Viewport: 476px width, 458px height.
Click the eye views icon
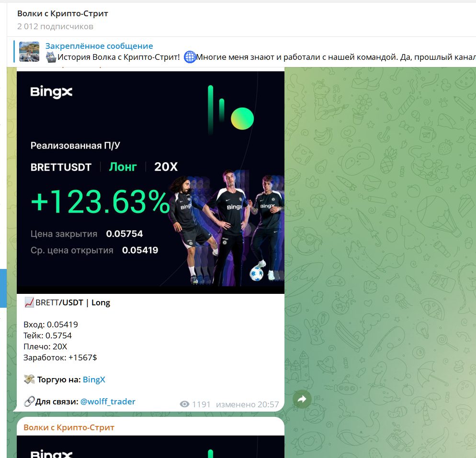coord(184,404)
